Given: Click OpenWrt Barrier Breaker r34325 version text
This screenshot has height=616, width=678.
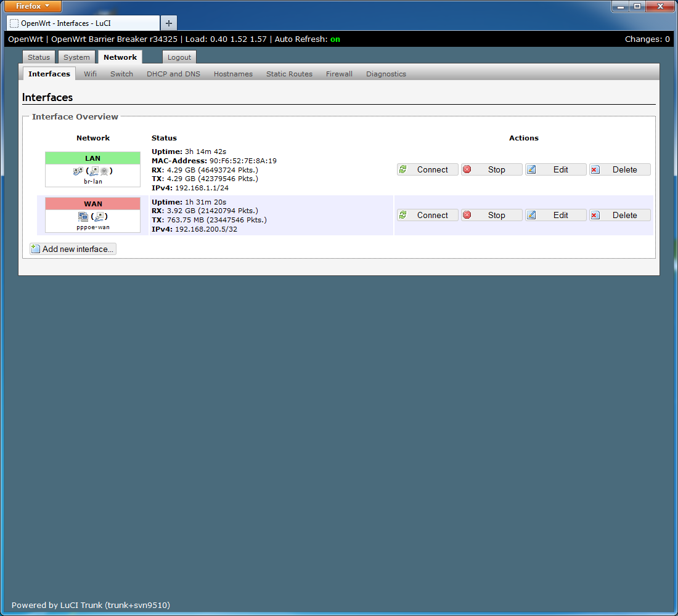Looking at the screenshot, I should click(114, 39).
